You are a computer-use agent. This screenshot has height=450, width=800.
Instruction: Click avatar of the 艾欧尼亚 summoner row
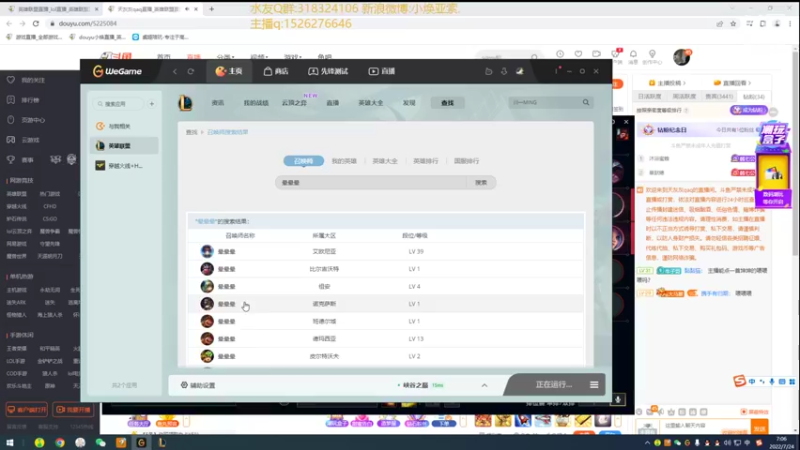click(x=207, y=251)
